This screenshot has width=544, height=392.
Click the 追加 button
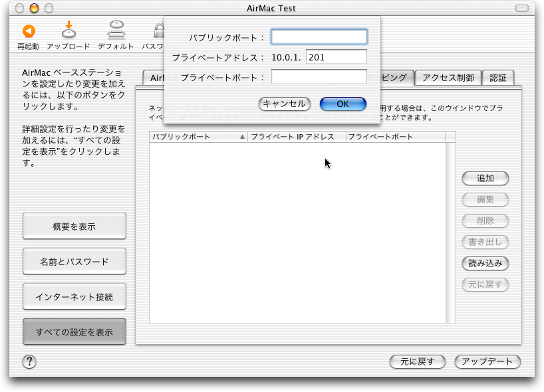pyautogui.click(x=485, y=179)
